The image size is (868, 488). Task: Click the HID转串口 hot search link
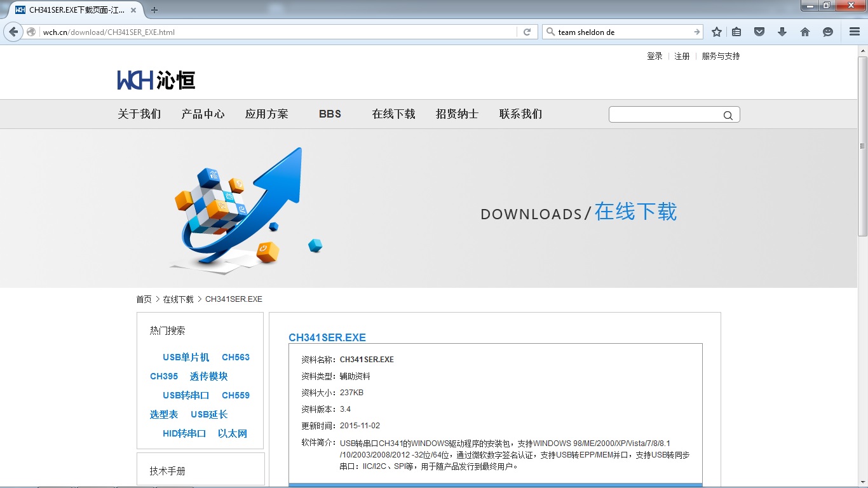pos(184,433)
